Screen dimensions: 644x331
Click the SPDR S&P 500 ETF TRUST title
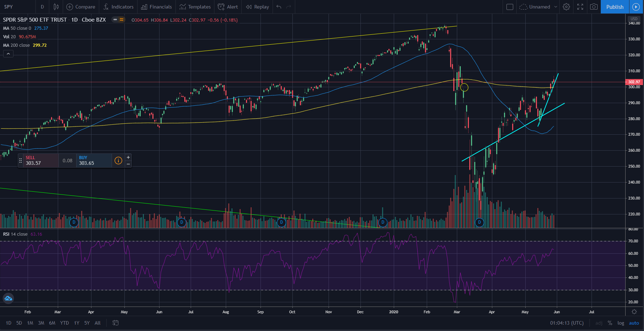pyautogui.click(x=35, y=19)
